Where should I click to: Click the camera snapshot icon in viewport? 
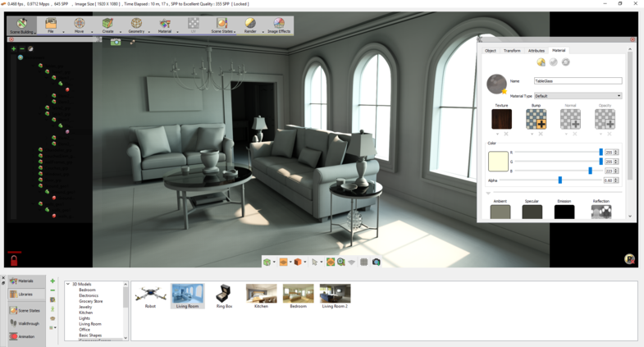[x=116, y=41]
